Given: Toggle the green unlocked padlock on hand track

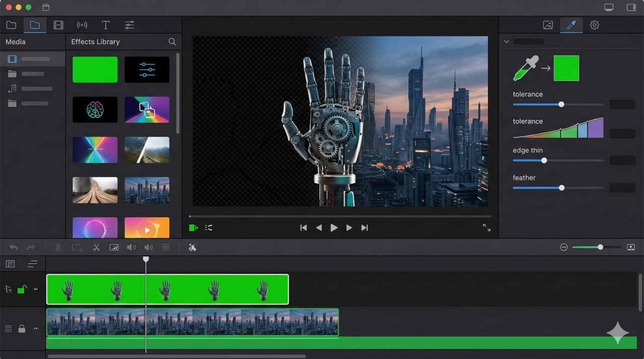Looking at the screenshot, I should point(22,289).
